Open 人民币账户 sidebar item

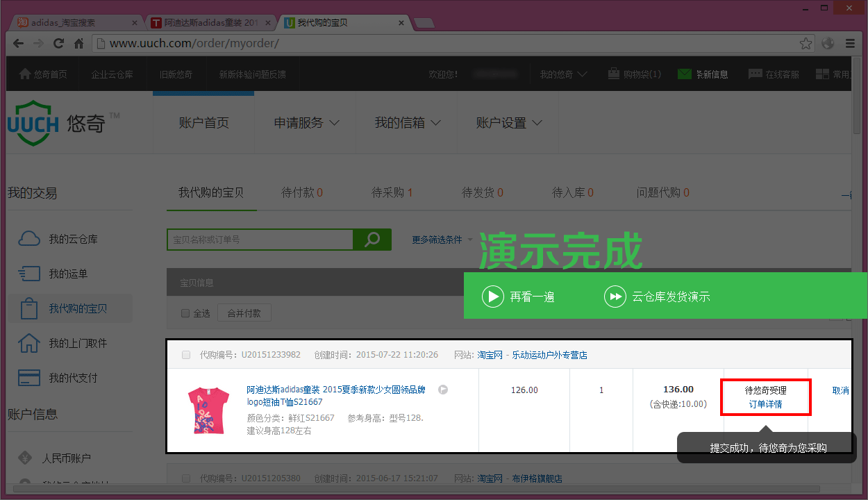(54, 458)
